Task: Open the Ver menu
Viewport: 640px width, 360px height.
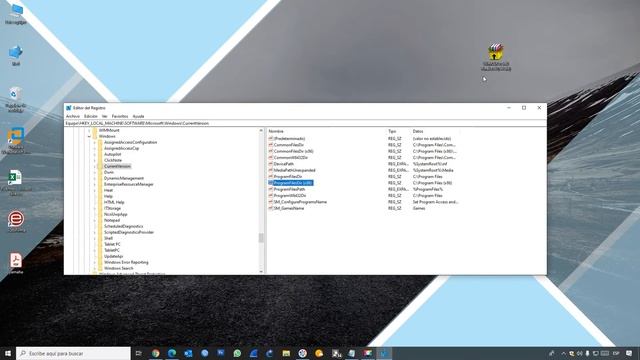Action: click(104, 116)
